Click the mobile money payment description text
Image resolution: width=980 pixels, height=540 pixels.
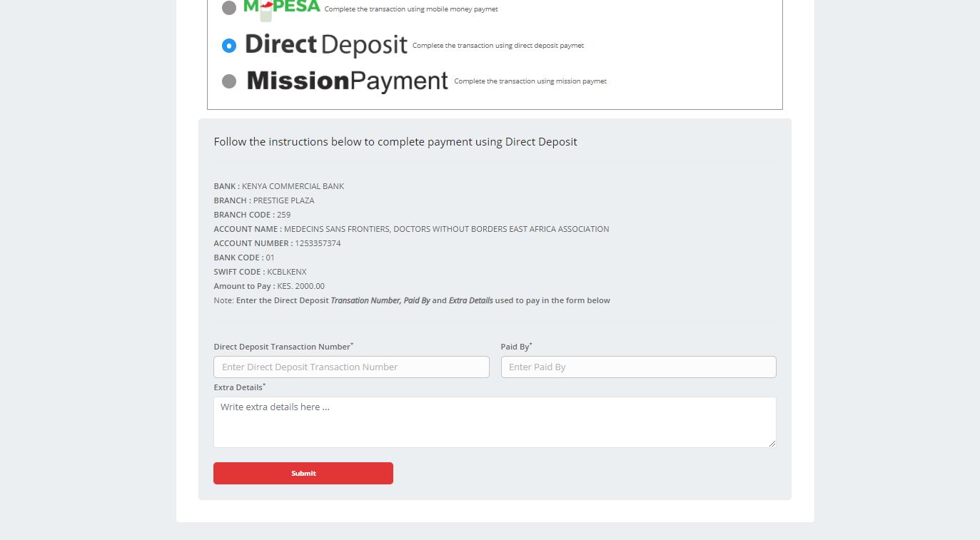click(411, 9)
